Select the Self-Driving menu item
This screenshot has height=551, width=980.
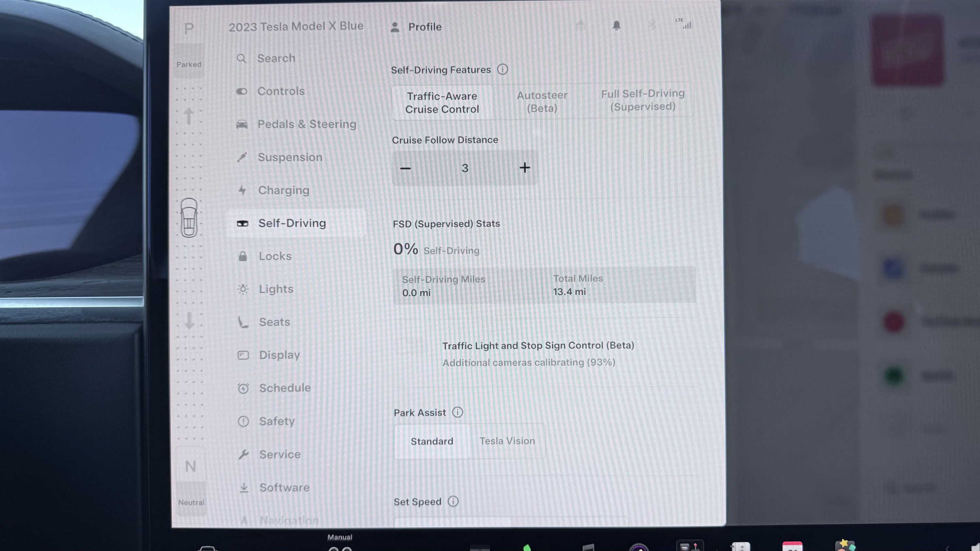point(297,223)
